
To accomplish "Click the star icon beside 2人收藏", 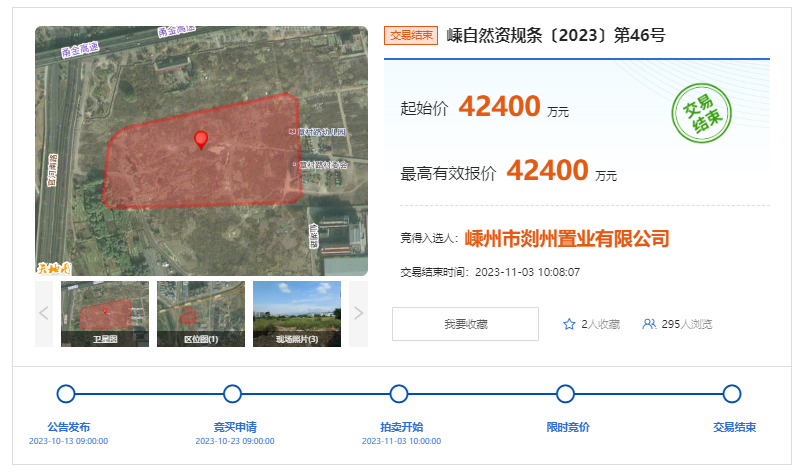I will pos(569,324).
